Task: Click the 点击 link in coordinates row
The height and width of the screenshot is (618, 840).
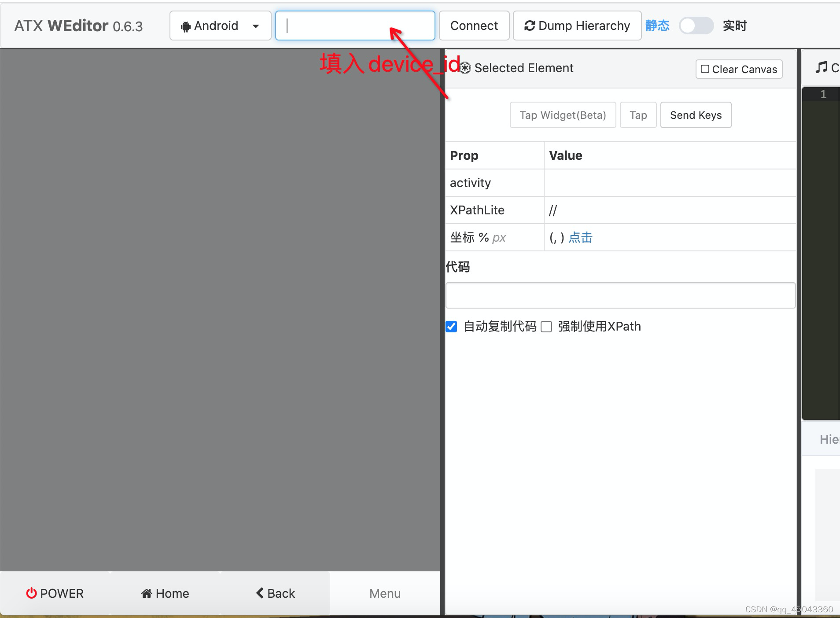Action: (x=581, y=237)
